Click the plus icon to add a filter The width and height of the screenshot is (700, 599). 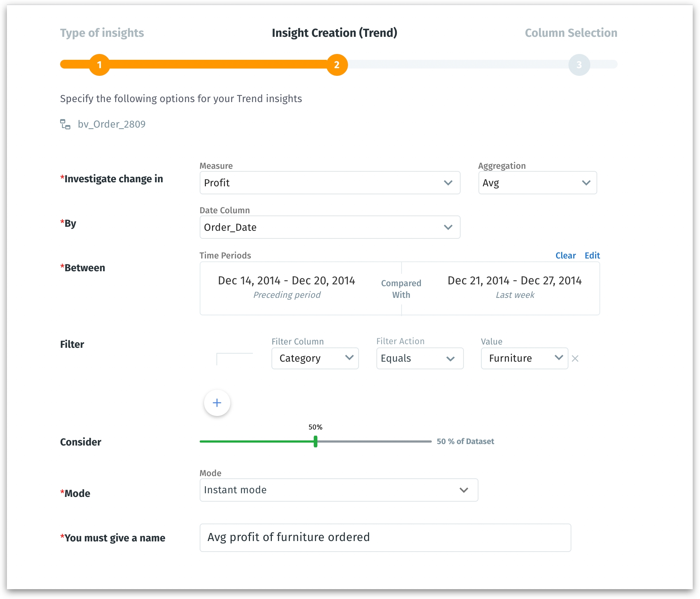(x=217, y=402)
